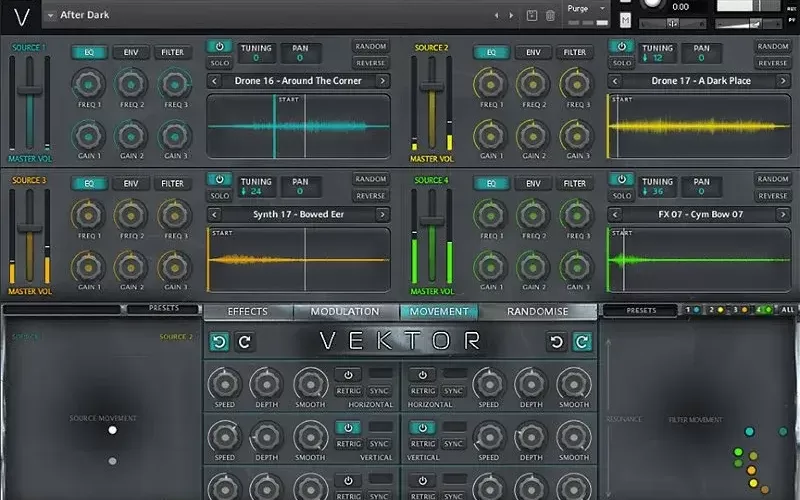
Task: Click right Horizontal SMOOTH knob
Action: (573, 384)
